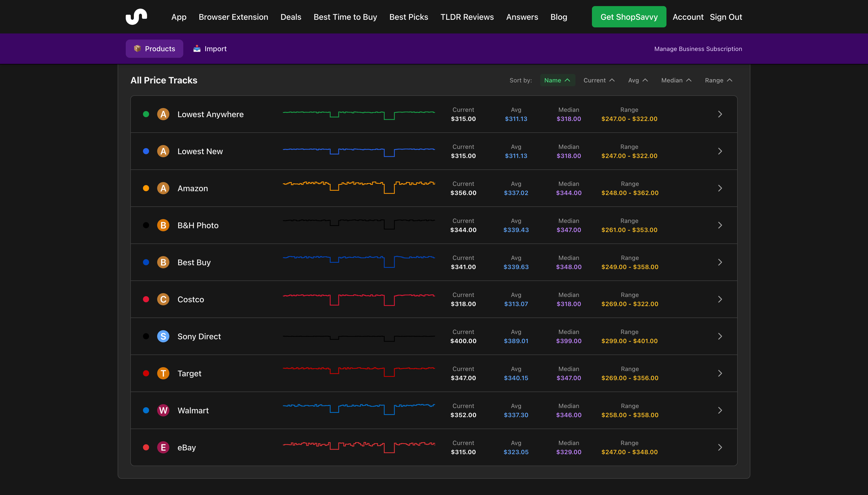Select the Amazon retailer avatar icon

tap(163, 188)
